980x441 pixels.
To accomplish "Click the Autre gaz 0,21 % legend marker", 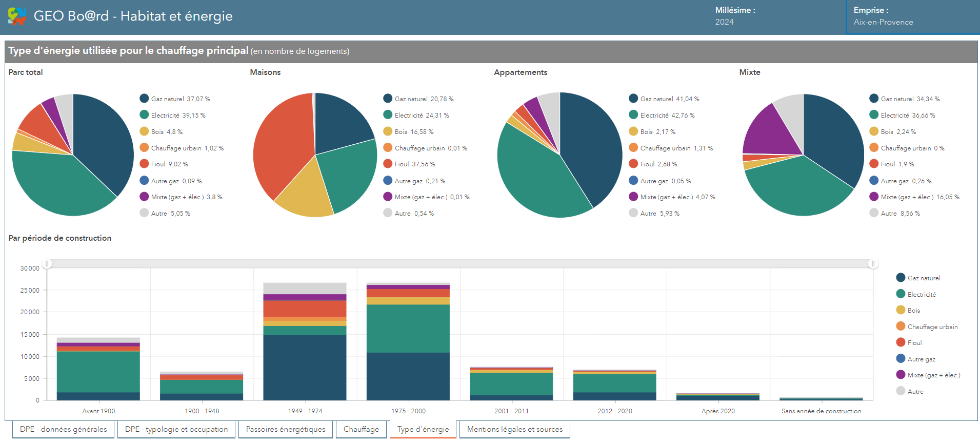I will (x=388, y=181).
